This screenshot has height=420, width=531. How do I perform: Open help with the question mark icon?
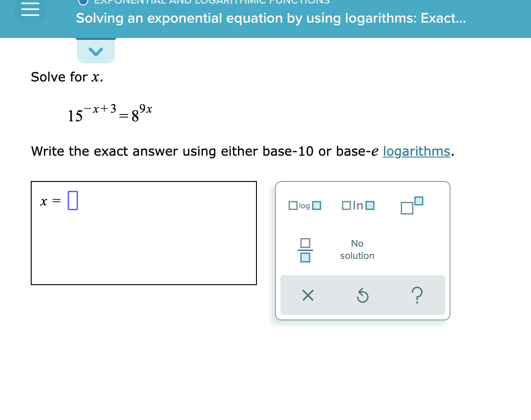click(x=417, y=295)
